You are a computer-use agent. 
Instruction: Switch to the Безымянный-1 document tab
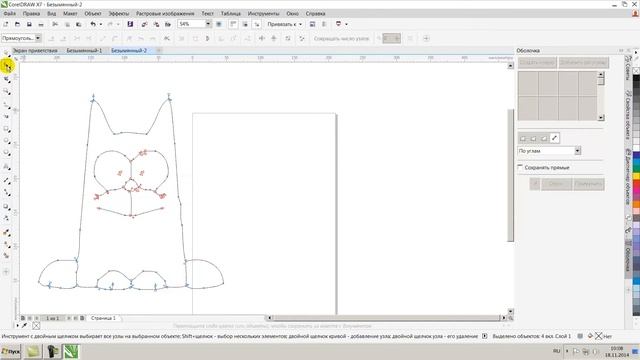(84, 51)
